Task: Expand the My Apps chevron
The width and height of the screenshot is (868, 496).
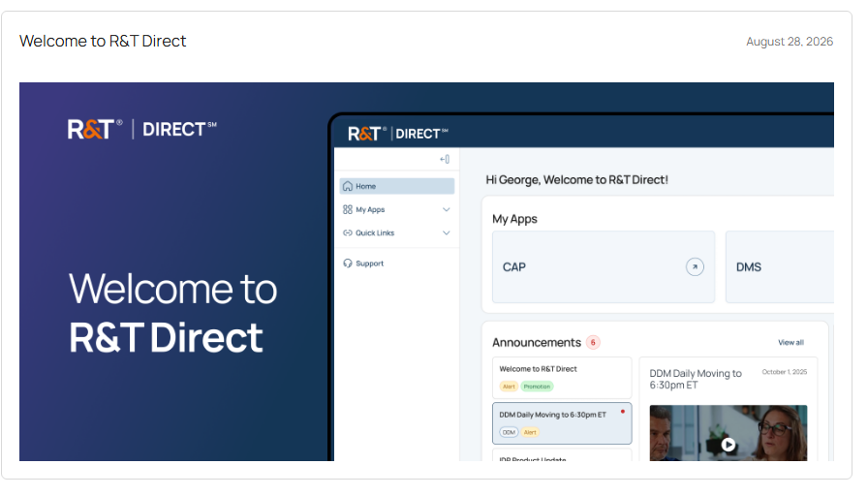Action: 447,210
